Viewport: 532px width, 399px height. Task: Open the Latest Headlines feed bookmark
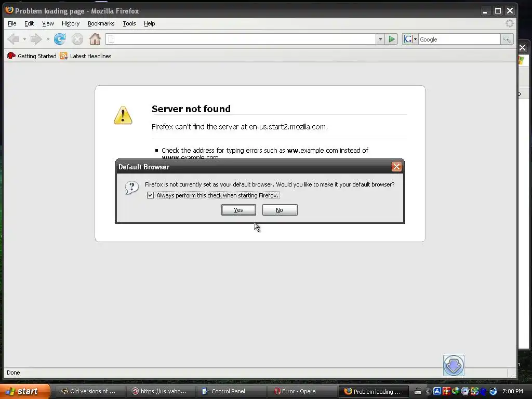(86, 56)
